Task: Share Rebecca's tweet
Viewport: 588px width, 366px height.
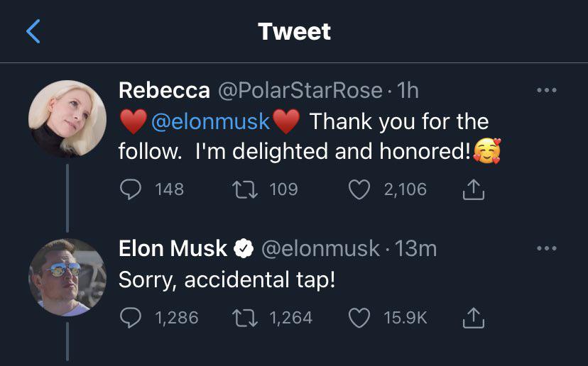Action: click(x=473, y=189)
